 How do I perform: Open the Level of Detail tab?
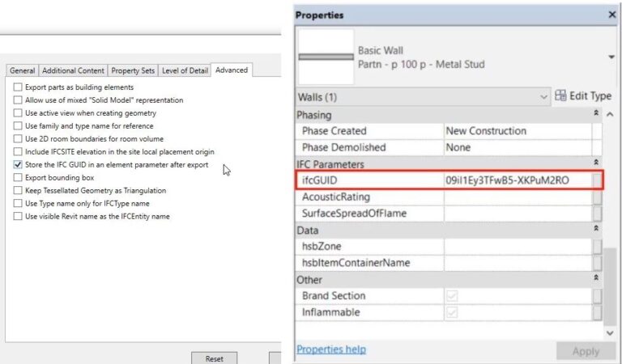coord(185,70)
